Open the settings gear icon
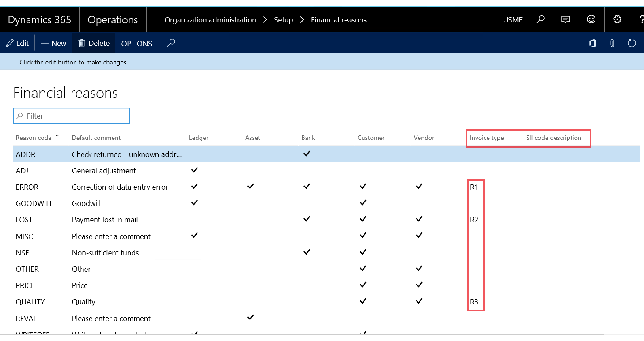The width and height of the screenshot is (644, 341). pyautogui.click(x=617, y=19)
